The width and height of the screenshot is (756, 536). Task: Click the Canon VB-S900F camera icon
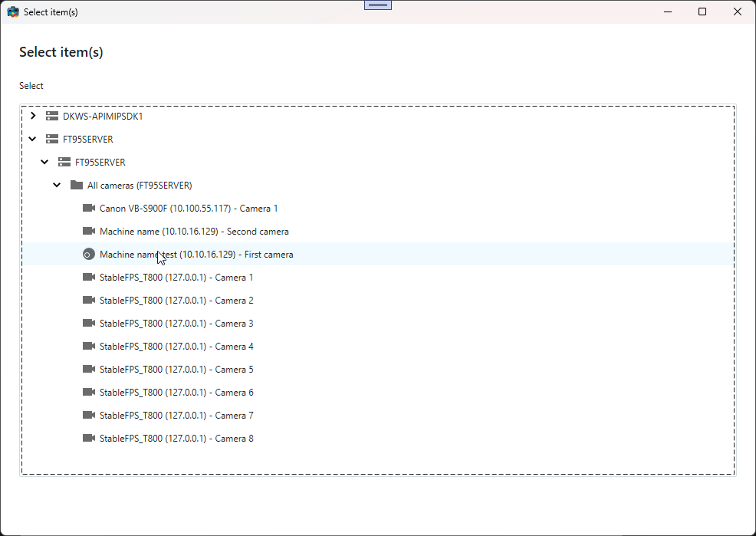tap(89, 208)
